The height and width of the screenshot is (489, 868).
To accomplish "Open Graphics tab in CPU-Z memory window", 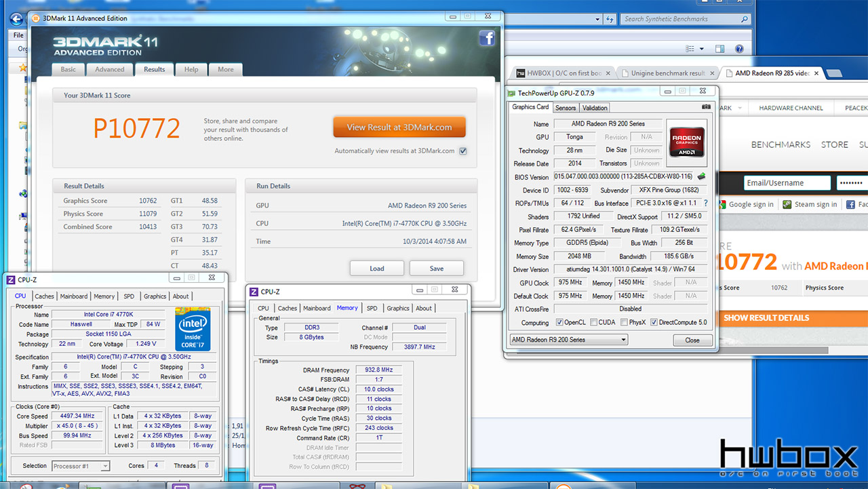I will coord(398,309).
